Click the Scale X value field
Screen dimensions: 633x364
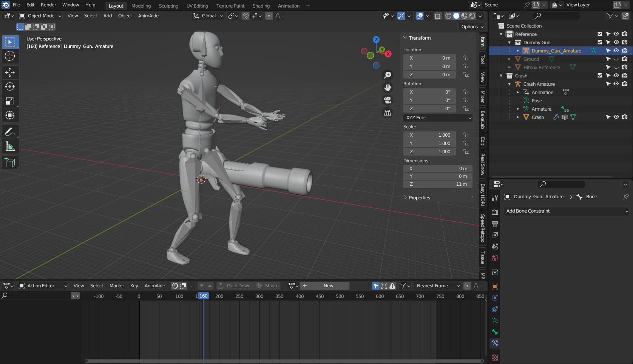tap(429, 135)
